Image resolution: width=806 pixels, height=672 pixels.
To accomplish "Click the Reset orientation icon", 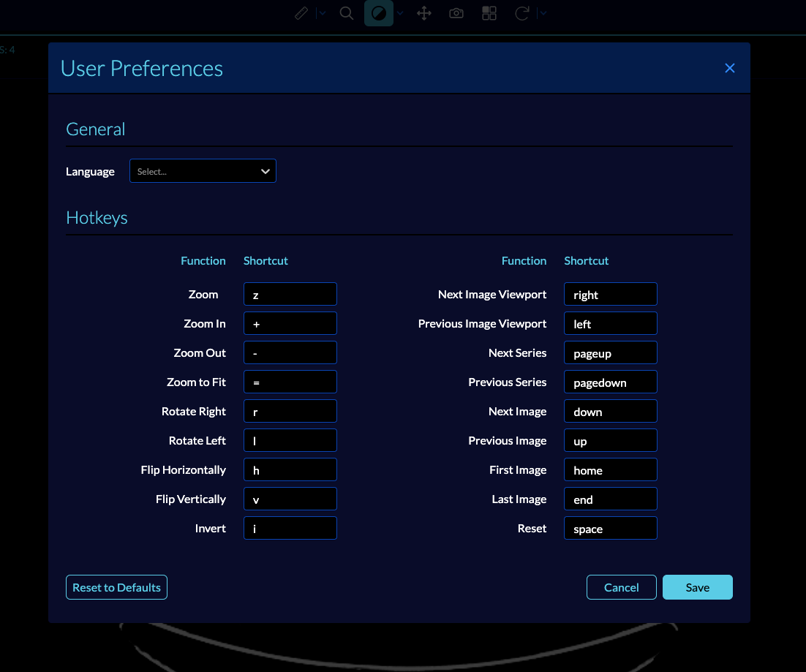I will [x=521, y=12].
